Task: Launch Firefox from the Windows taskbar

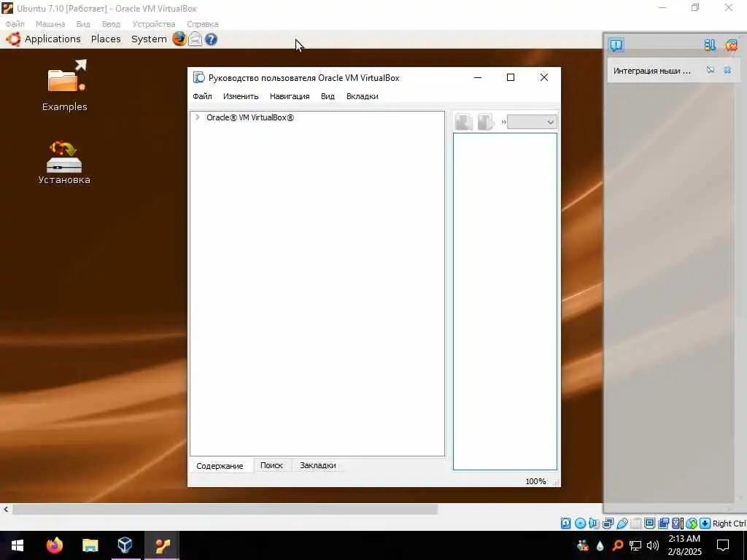Action: click(55, 545)
